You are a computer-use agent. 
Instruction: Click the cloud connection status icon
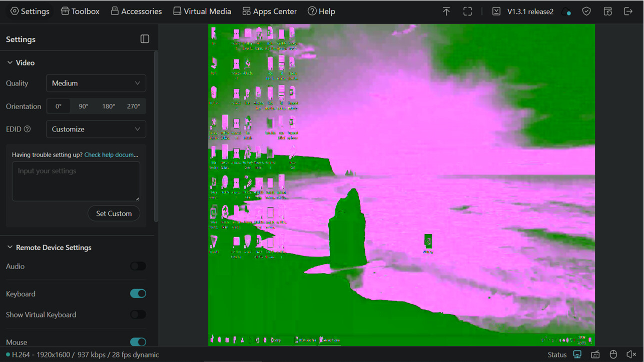click(566, 11)
